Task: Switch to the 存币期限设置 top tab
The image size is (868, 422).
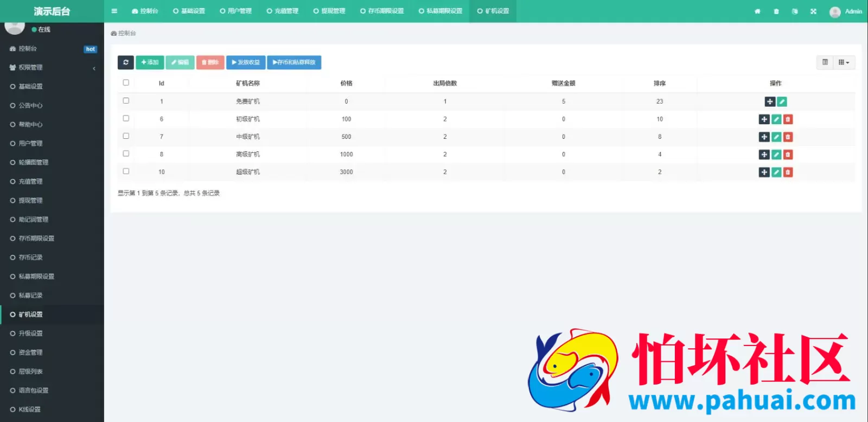Action: pos(382,11)
